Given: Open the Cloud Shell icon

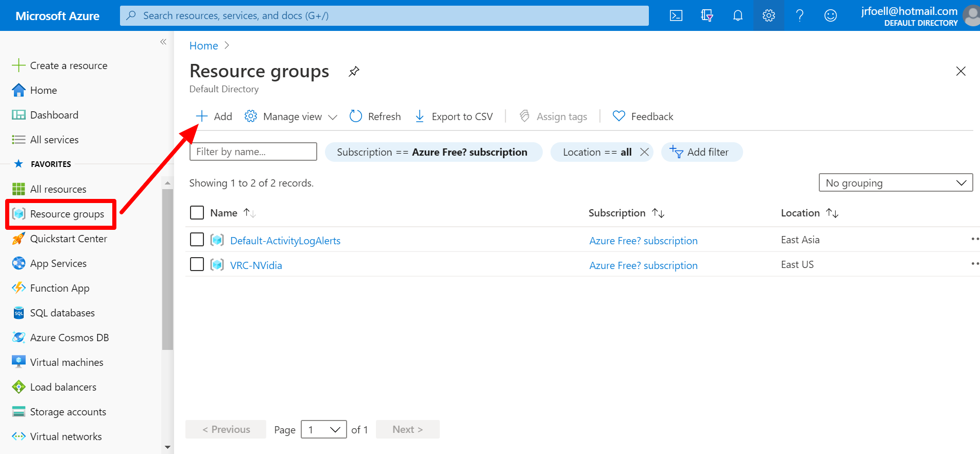Looking at the screenshot, I should pos(676,15).
